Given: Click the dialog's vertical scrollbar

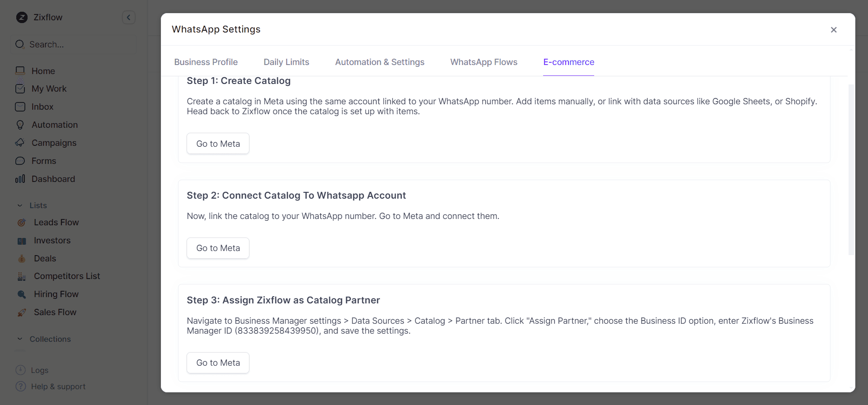Looking at the screenshot, I should (x=851, y=169).
